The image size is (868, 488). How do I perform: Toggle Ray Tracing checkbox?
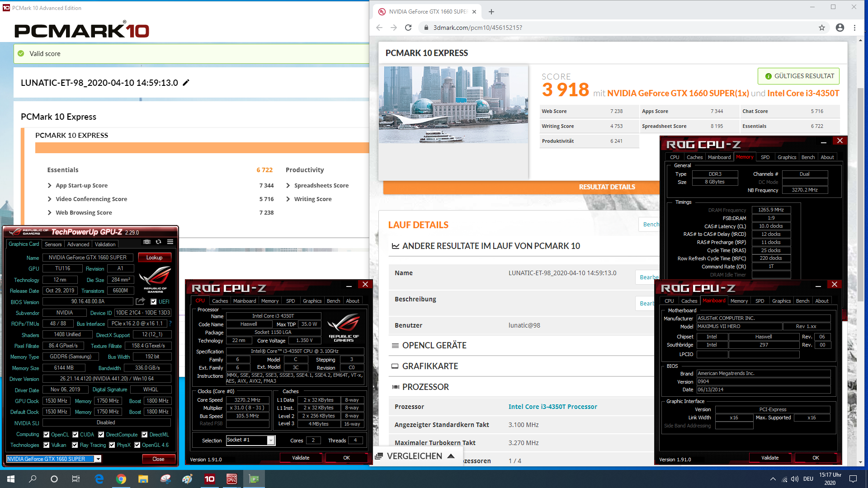(x=75, y=445)
